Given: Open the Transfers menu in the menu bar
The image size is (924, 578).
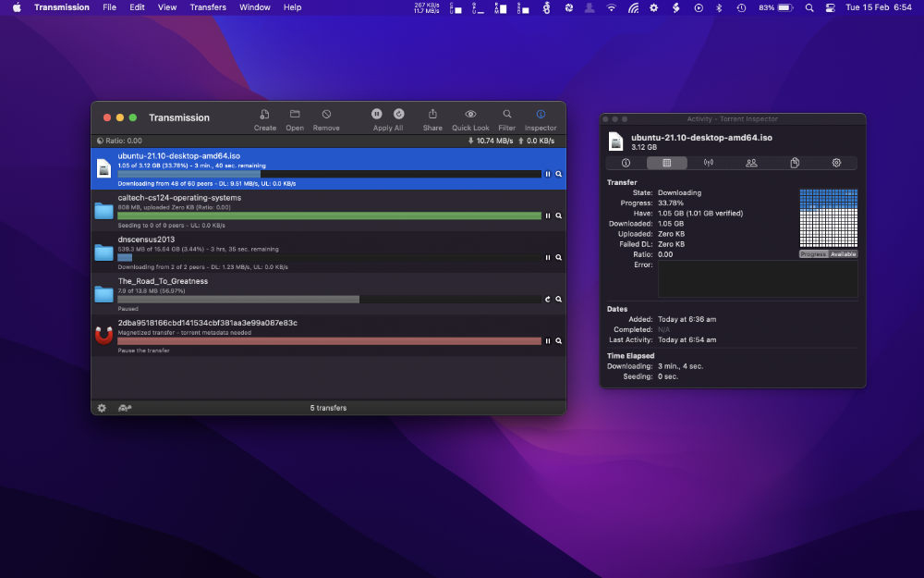Looking at the screenshot, I should (208, 7).
